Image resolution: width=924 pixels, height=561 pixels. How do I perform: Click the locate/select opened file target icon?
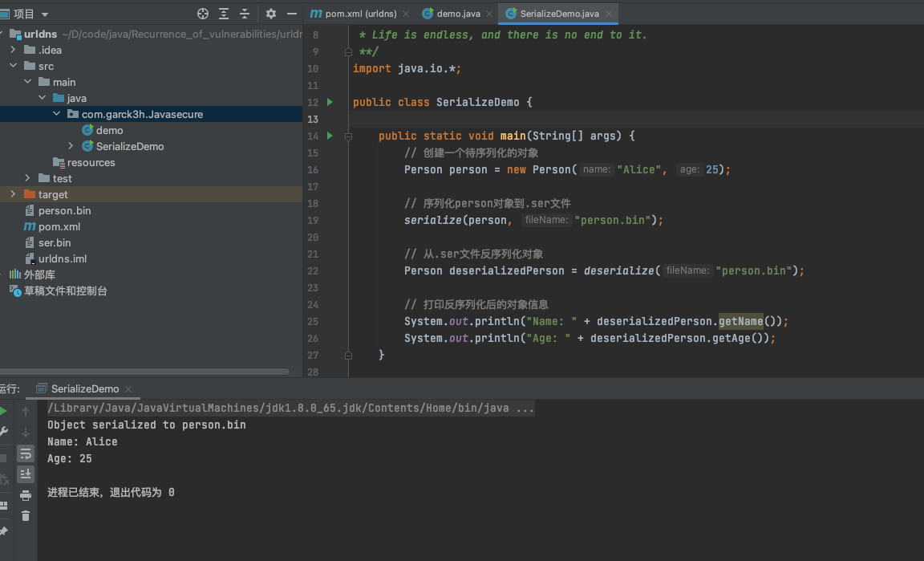203,14
